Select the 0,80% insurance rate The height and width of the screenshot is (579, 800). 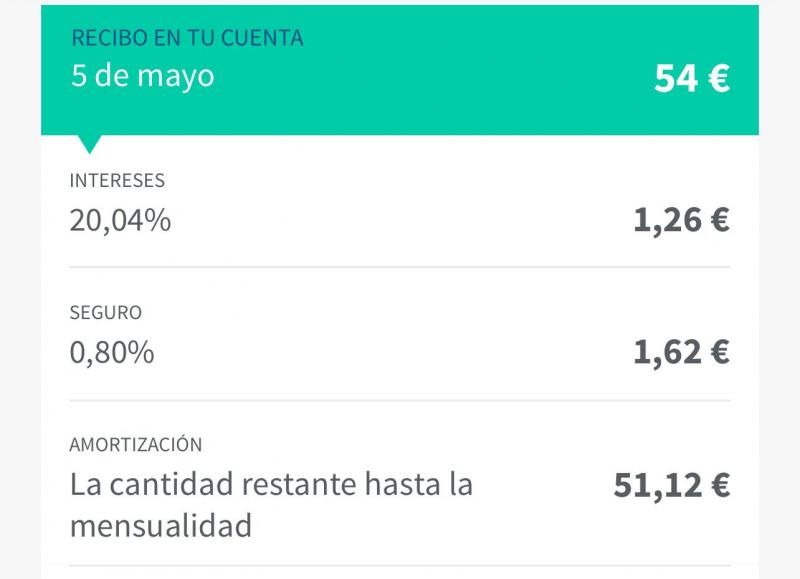(x=112, y=353)
